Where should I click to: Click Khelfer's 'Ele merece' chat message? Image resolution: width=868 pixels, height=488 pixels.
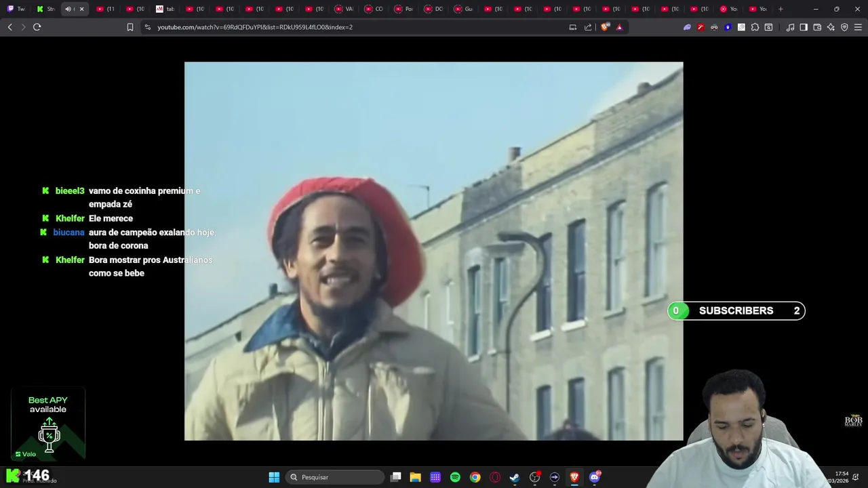pyautogui.click(x=111, y=218)
